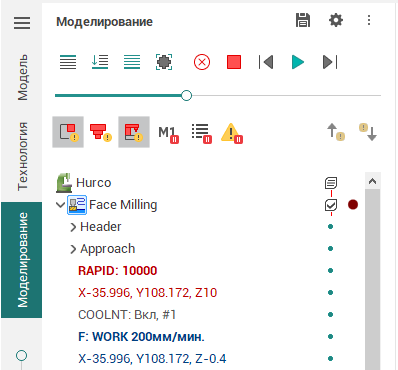Switch to the Технология tab

22,156
